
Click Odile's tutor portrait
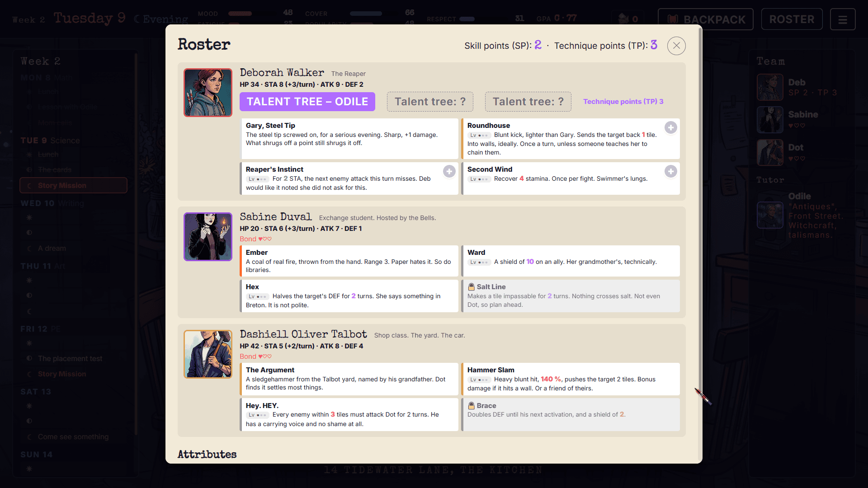(770, 215)
